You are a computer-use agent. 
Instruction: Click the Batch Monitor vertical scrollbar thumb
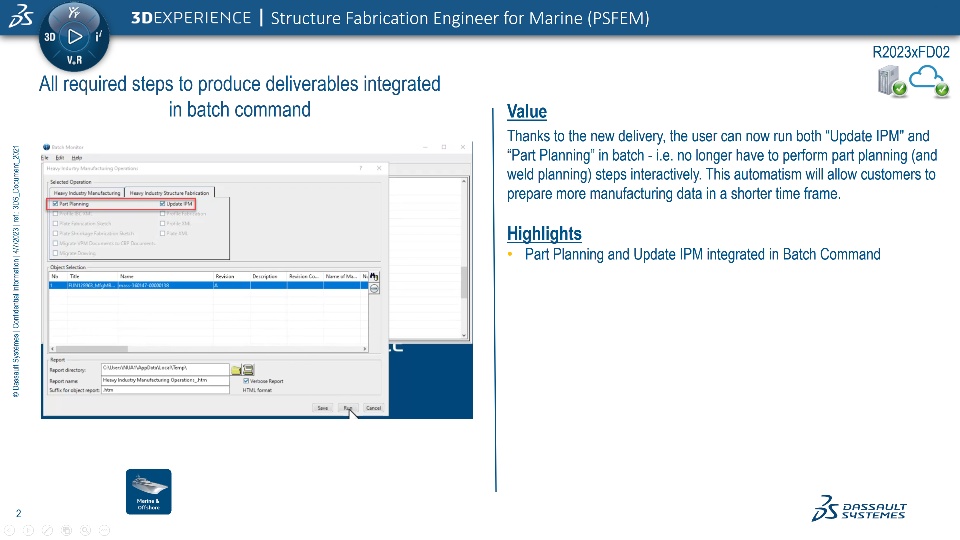(464, 282)
